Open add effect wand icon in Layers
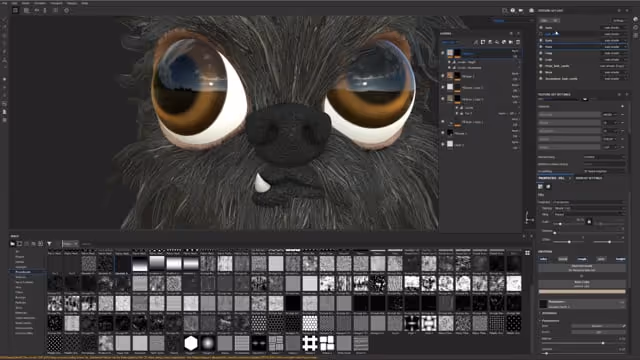Viewport: 640px width, 360px height. click(x=476, y=42)
